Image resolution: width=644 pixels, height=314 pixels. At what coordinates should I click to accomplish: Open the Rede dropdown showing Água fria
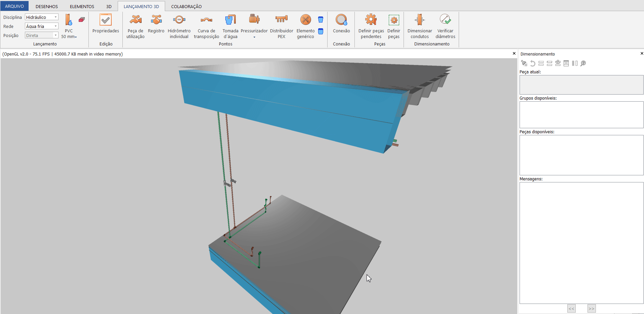click(42, 26)
